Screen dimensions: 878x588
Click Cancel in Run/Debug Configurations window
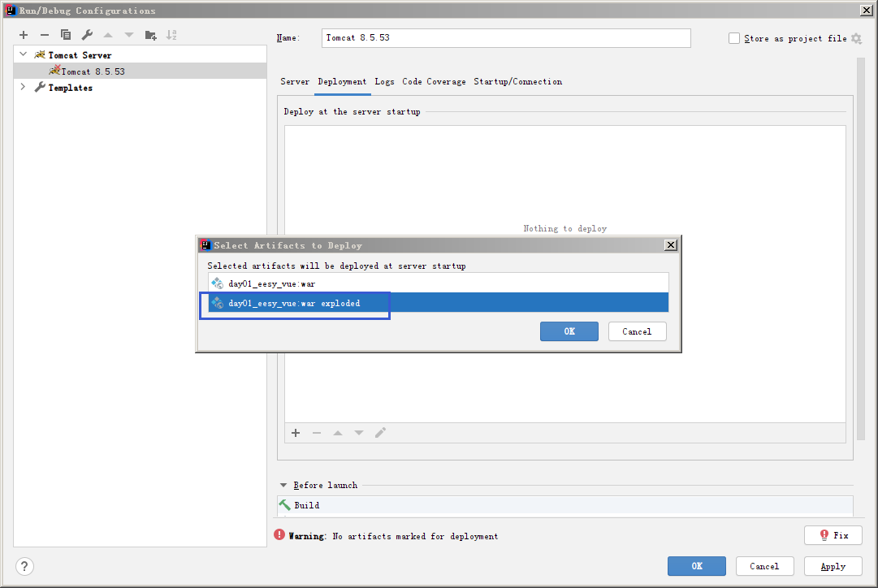coord(765,566)
